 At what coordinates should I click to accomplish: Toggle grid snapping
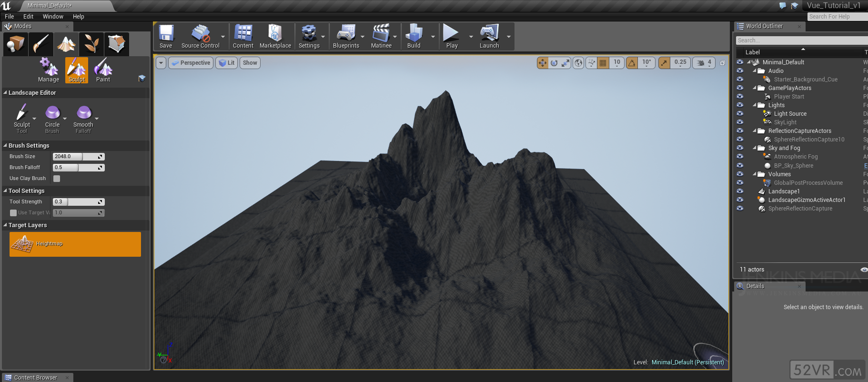click(603, 63)
